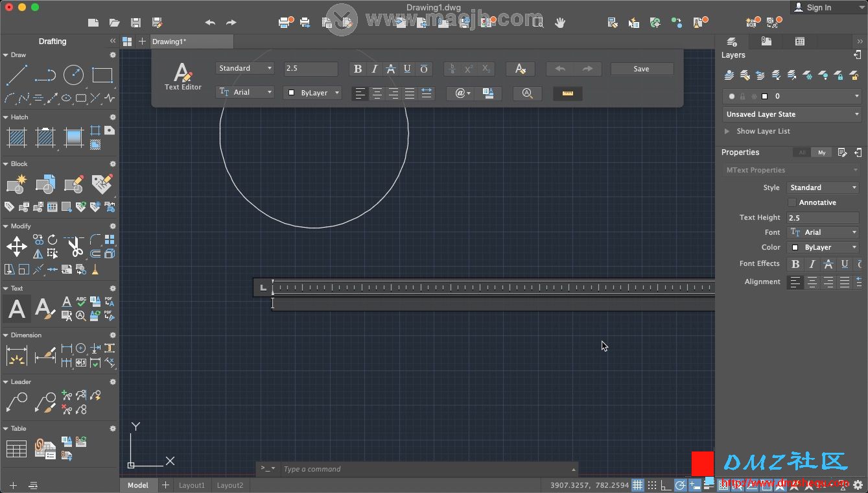Choose the Gradient hatch tool

tap(73, 138)
